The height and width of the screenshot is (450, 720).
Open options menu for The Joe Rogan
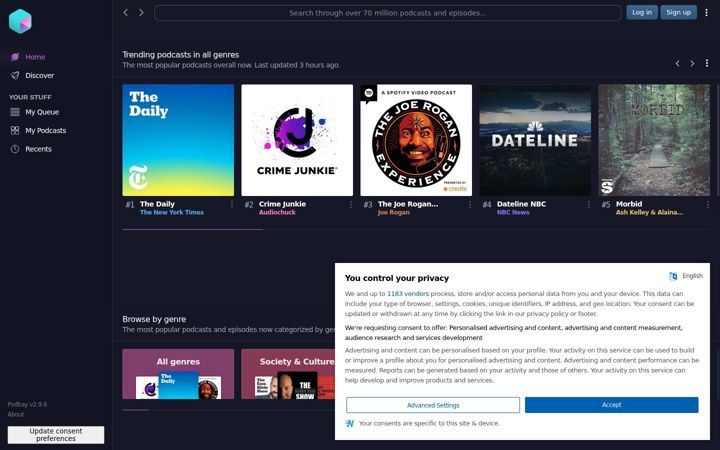470,204
